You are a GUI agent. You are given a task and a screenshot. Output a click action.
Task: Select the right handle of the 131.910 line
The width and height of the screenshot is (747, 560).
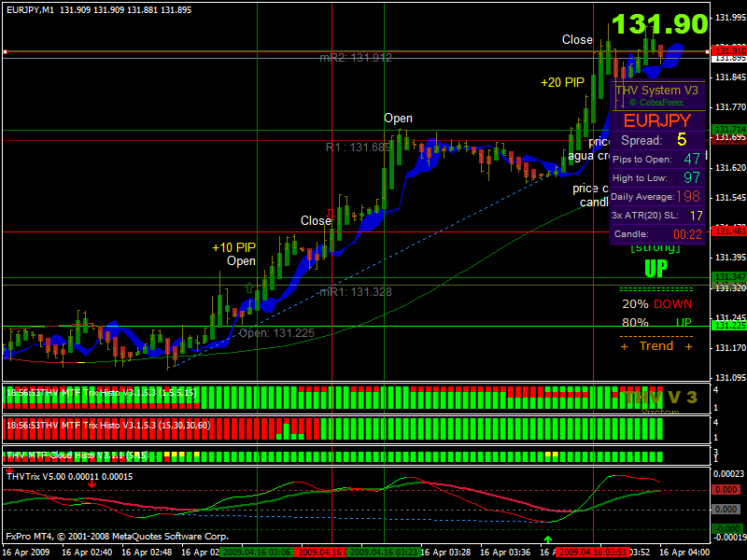(707, 51)
